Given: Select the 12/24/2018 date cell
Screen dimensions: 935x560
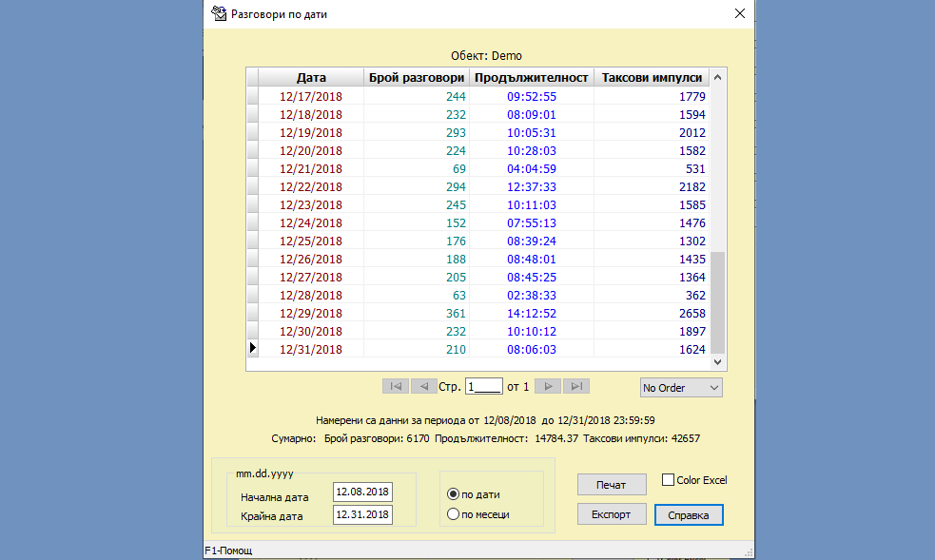Looking at the screenshot, I should tap(311, 222).
